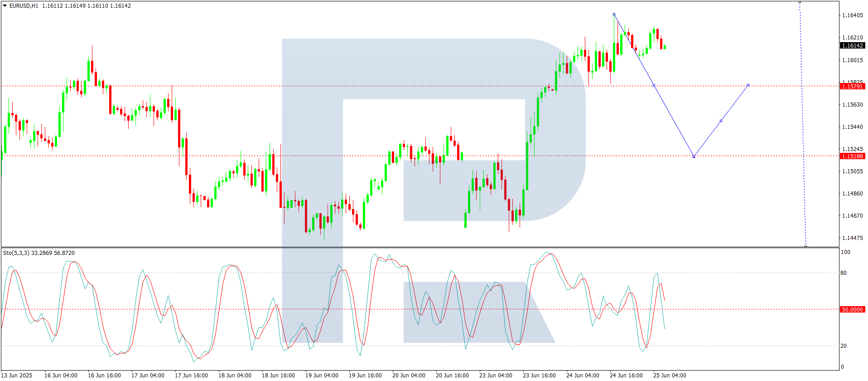This screenshot has height=381, width=868.
Task: Click the 17 Jun 16:00 time label
Action: (191, 376)
